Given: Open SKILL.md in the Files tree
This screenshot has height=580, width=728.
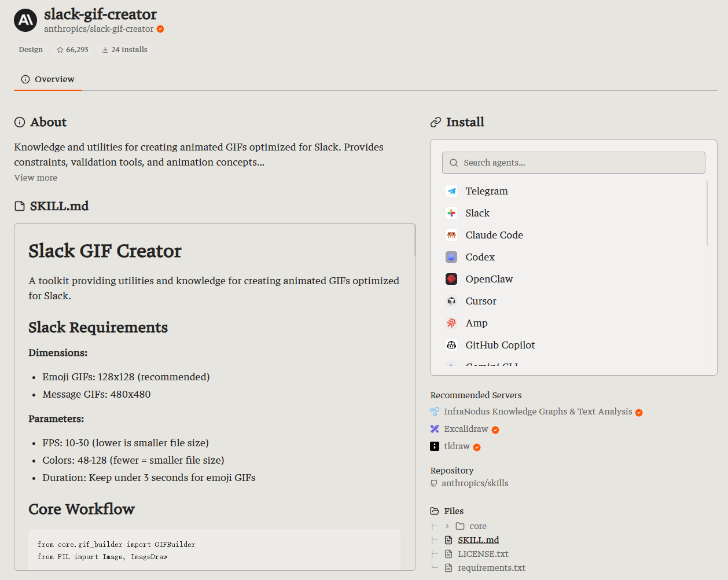Looking at the screenshot, I should click(479, 540).
